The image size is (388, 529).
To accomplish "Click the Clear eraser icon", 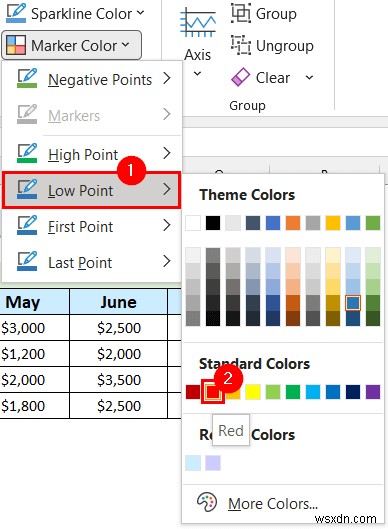I will tap(240, 77).
